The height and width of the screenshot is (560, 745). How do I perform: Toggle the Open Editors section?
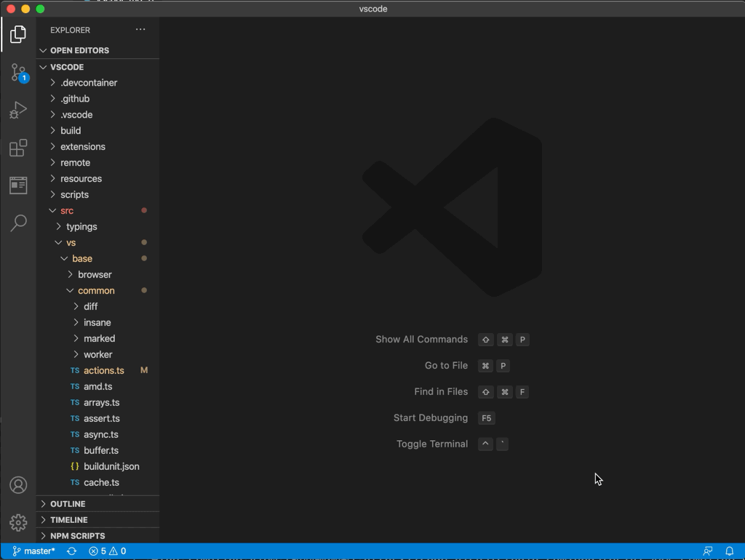click(x=79, y=51)
